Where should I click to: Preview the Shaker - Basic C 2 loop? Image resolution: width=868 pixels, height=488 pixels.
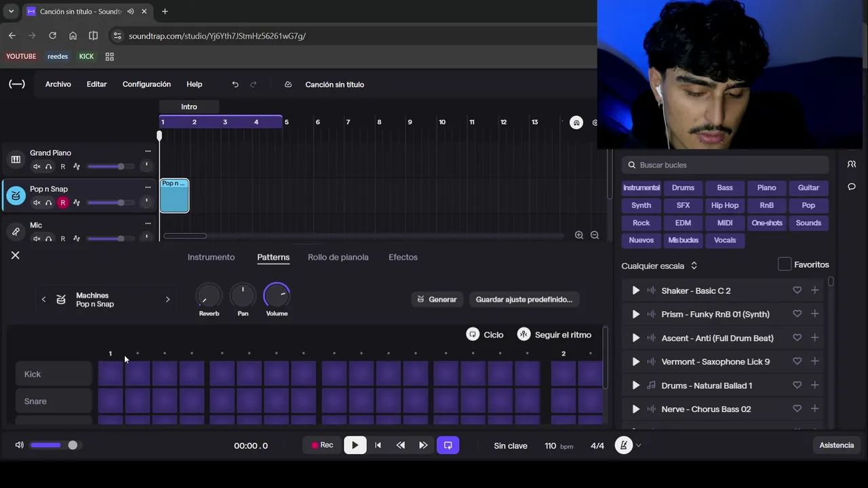636,290
